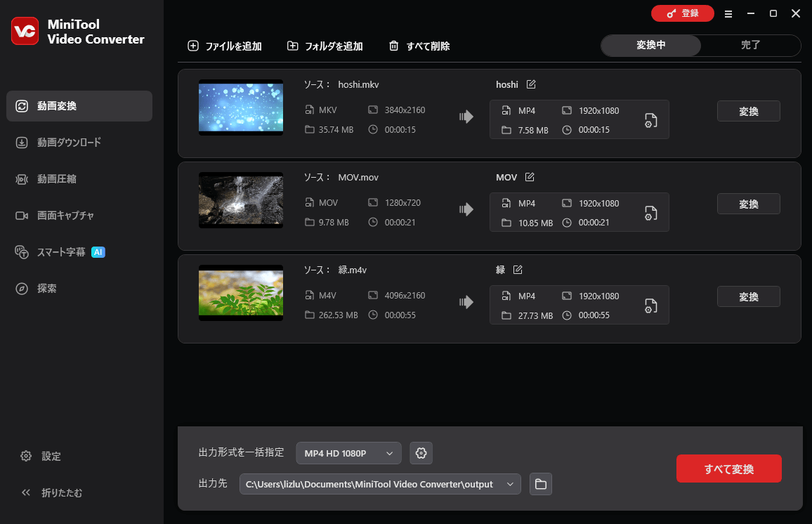The image size is (812, 524).
Task: Clear the queue with すべて削除
Action: (x=419, y=46)
